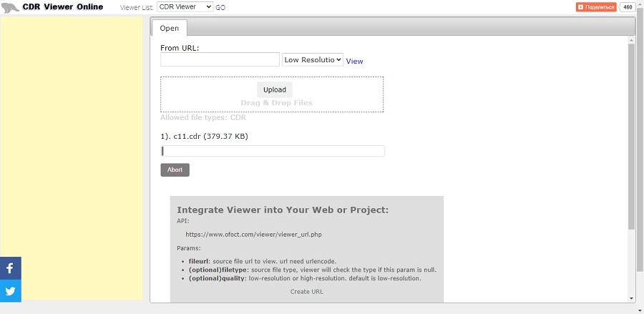Click the View link
Viewport: 644px width, 314px height.
[354, 62]
